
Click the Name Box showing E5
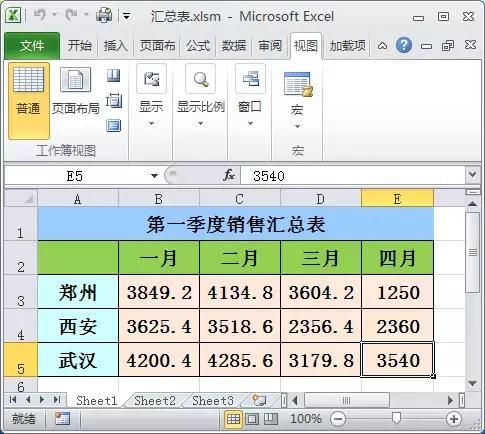(75, 176)
